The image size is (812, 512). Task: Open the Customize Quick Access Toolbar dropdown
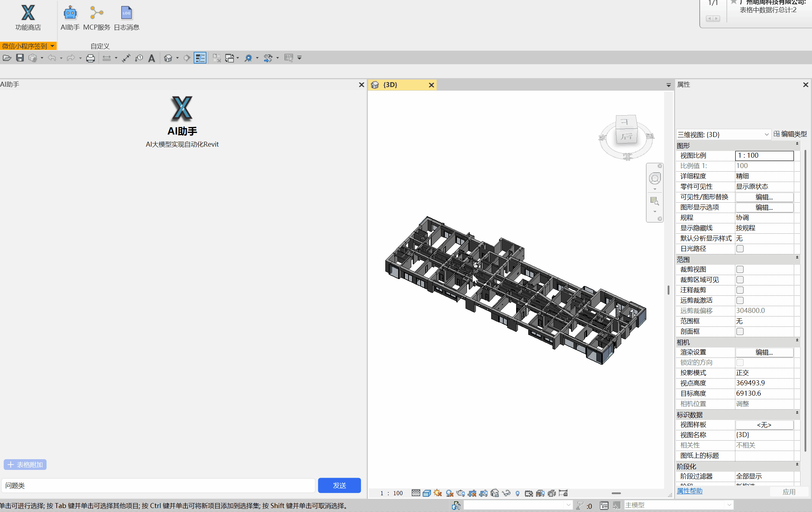click(x=299, y=58)
